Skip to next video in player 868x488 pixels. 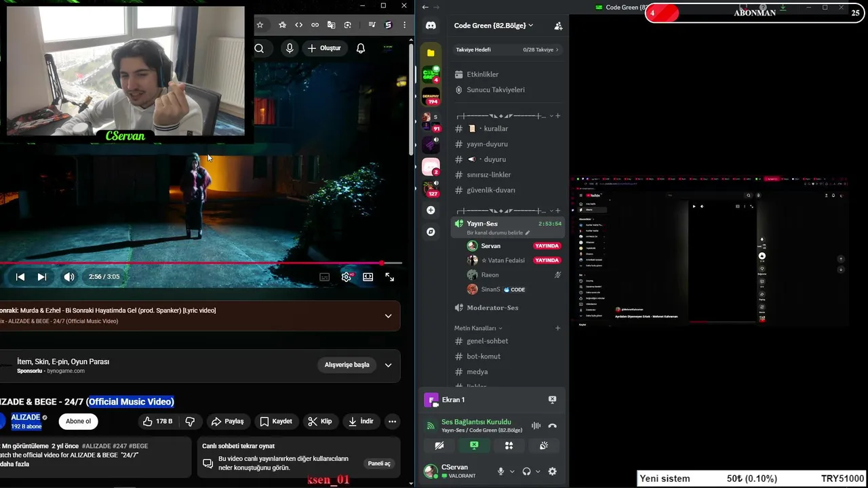[42, 277]
